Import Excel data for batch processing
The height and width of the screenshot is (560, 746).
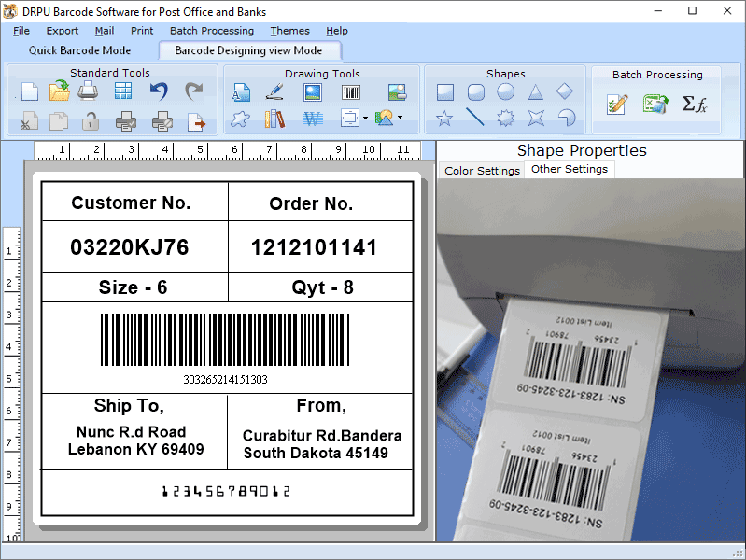click(655, 104)
